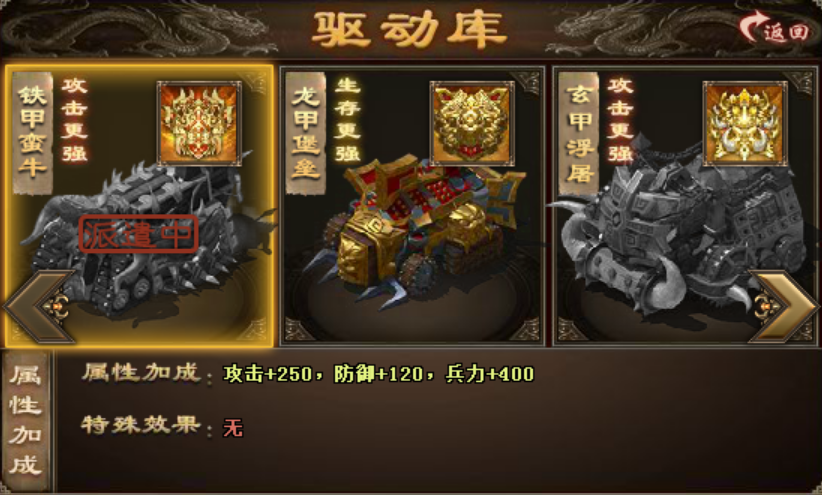Click the 铁甲蛮牛 name scroll label

tap(33, 133)
